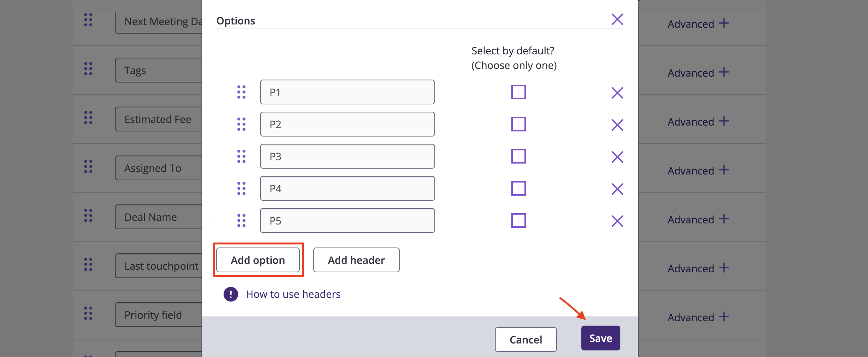The width and height of the screenshot is (868, 357).
Task: Click the drag handle beside Tags field
Action: (88, 69)
